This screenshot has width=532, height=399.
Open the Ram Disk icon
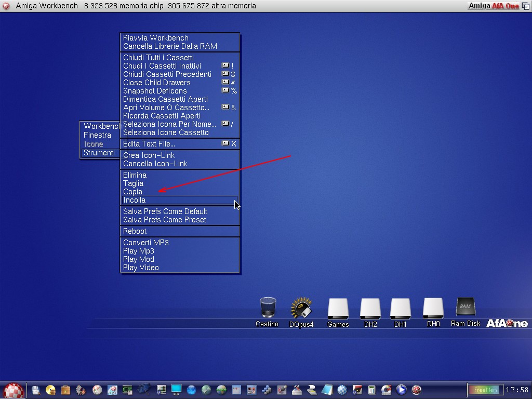465,308
